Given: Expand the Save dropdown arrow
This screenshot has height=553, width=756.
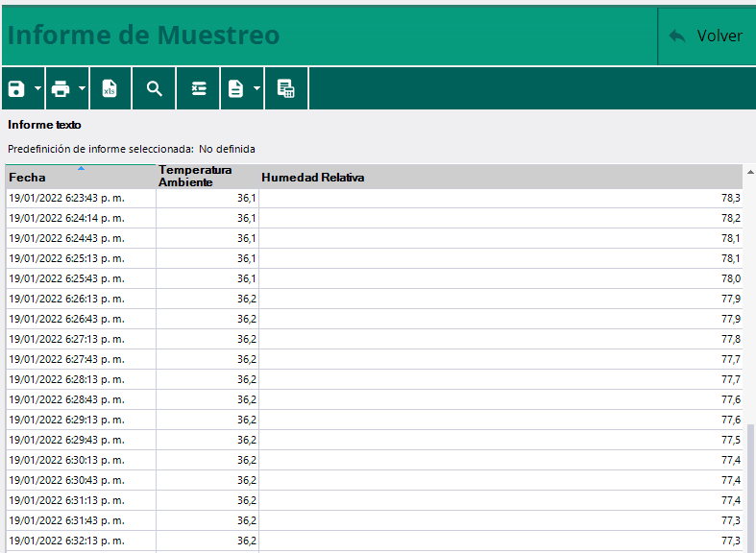Looking at the screenshot, I should (x=38, y=89).
